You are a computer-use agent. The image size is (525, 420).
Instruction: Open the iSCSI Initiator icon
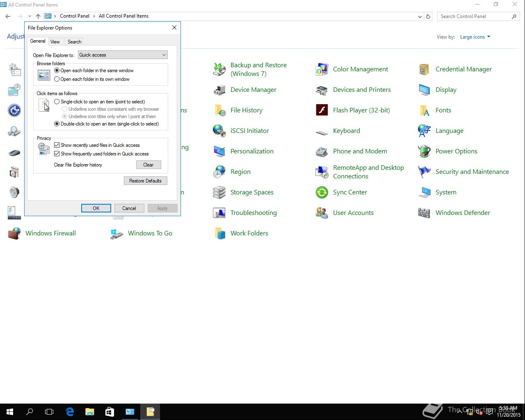point(219,131)
